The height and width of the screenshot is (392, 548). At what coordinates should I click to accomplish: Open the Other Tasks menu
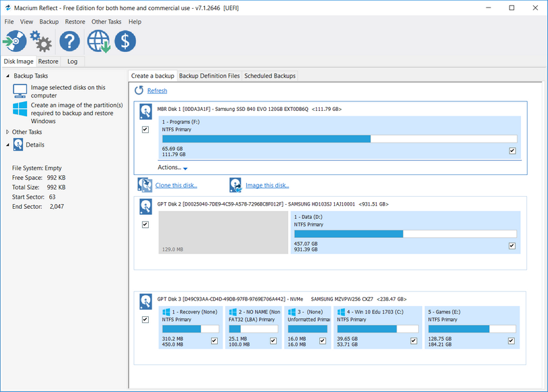[106, 22]
